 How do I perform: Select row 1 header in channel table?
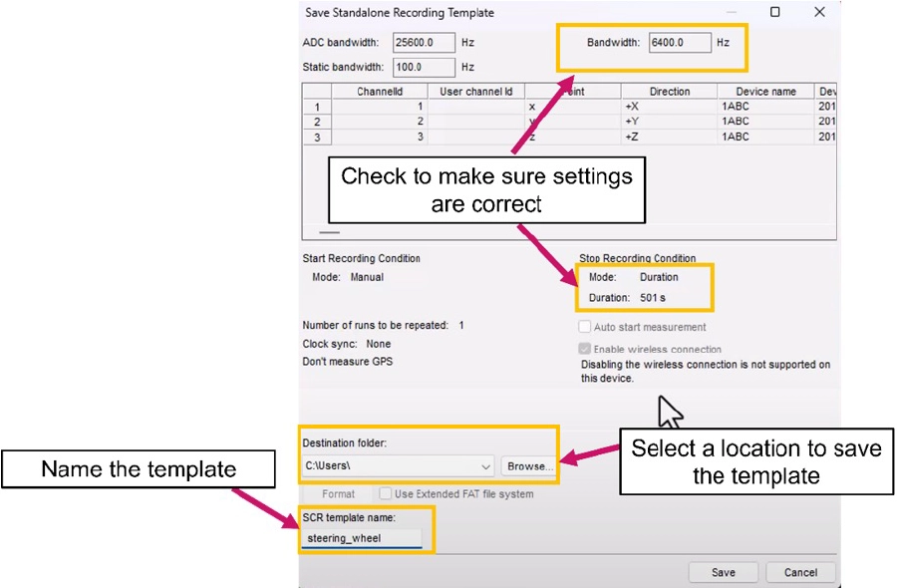coord(317,107)
